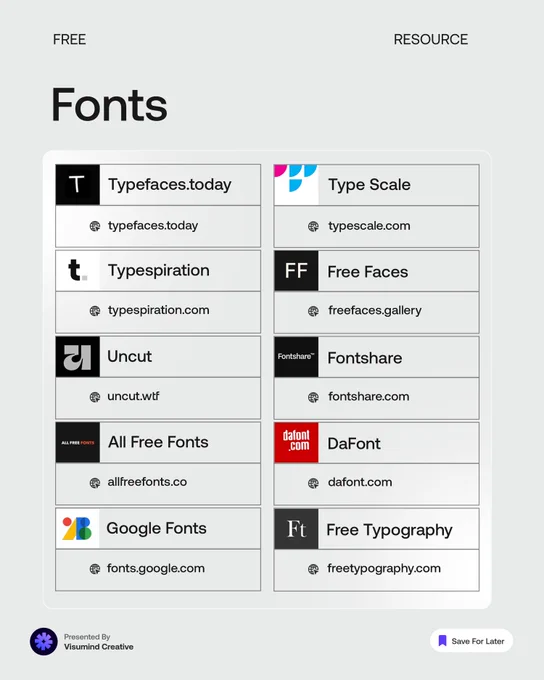This screenshot has width=544, height=680.
Task: Click the FREE label at top
Action: [69, 39]
